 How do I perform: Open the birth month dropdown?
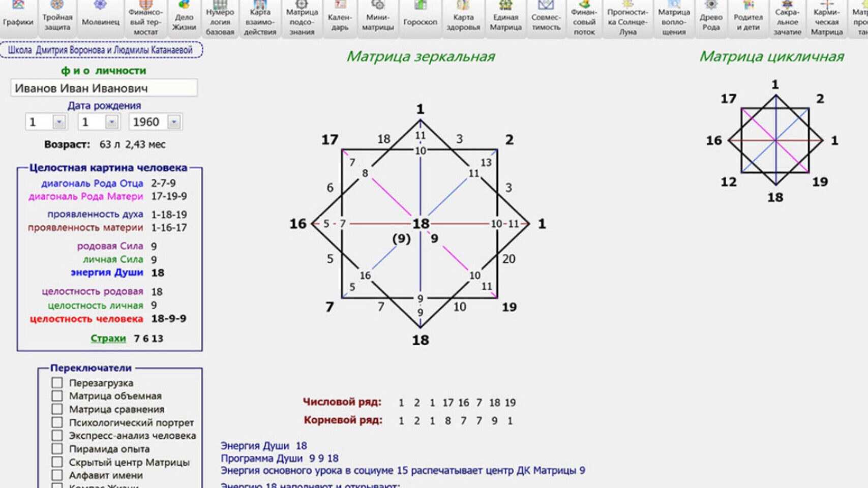(x=111, y=122)
